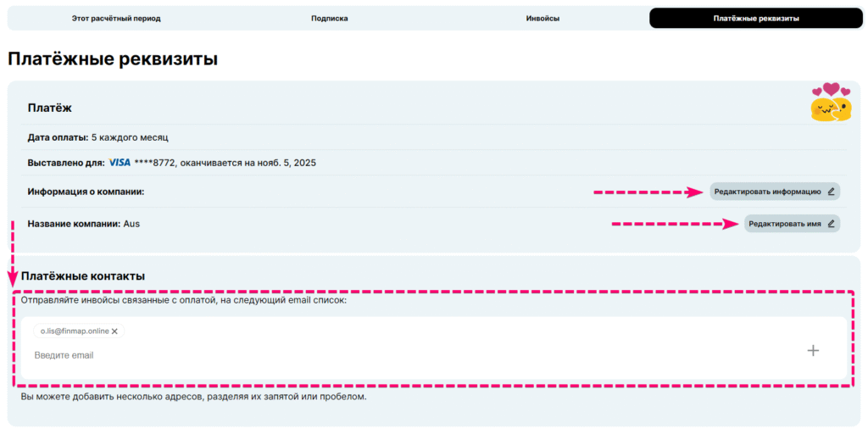Image resolution: width=868 pixels, height=434 pixels.
Task: Remove the o.lis@finmap.online email chip
Action: tap(114, 331)
